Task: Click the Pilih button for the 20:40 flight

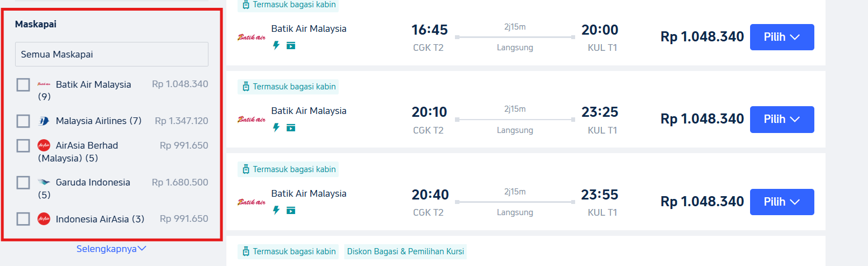Action: click(781, 202)
